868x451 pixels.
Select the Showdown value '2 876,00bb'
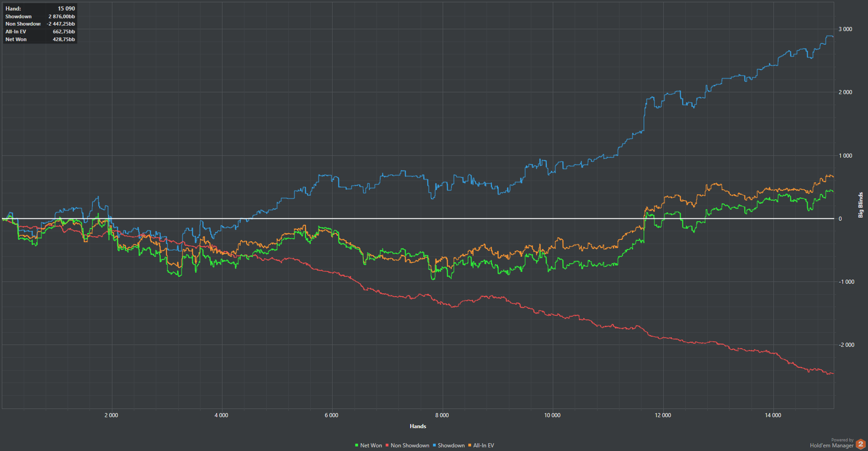[x=62, y=16]
